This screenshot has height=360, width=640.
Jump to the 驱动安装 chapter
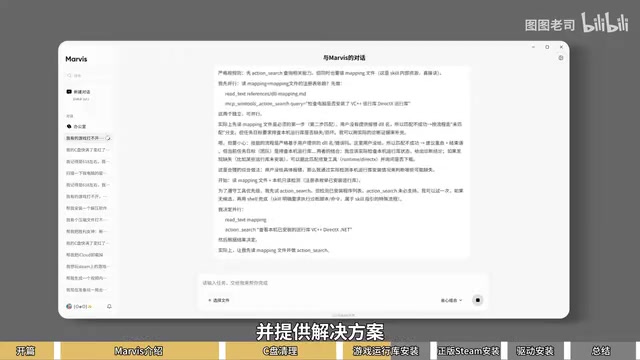pos(535,351)
